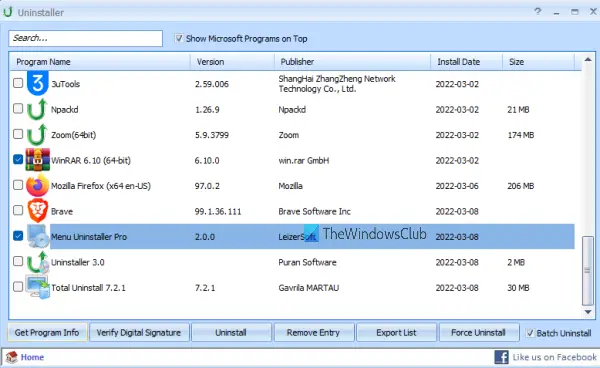Click version 2.59.006 cell
Screen dimensions: 600x368
tap(212, 84)
